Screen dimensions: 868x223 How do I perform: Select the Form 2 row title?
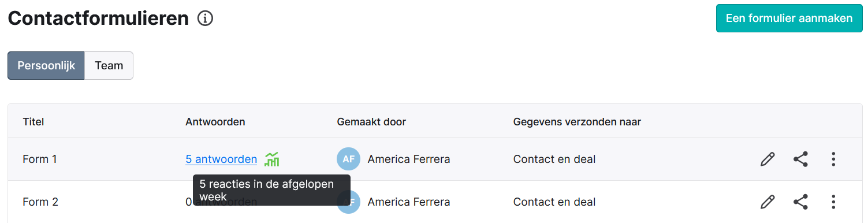point(40,202)
